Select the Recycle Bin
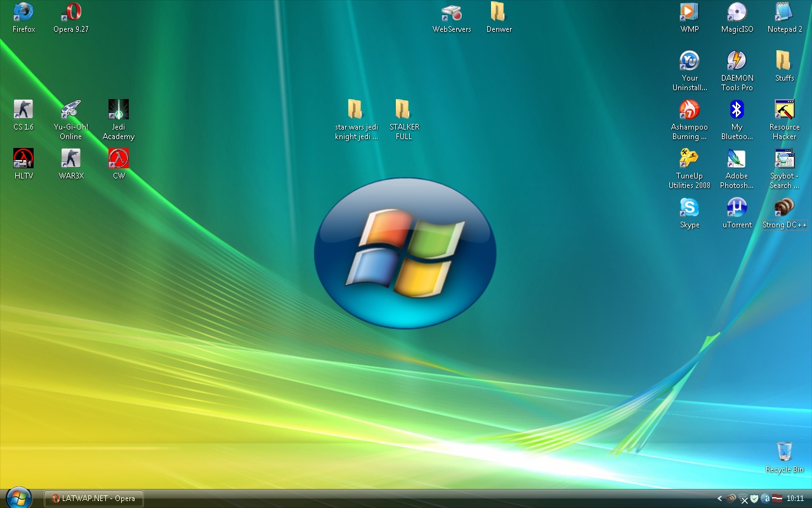Image resolution: width=812 pixels, height=508 pixels. point(785,457)
